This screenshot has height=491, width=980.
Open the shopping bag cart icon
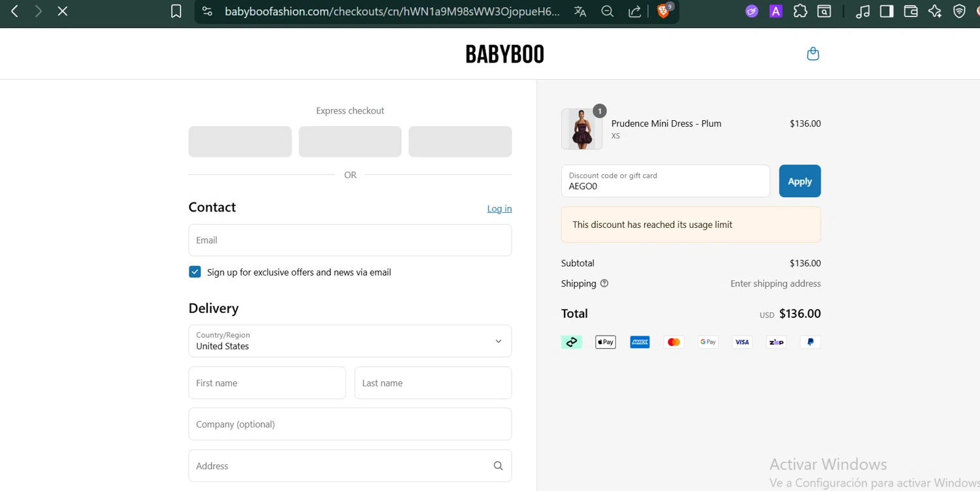click(x=813, y=54)
